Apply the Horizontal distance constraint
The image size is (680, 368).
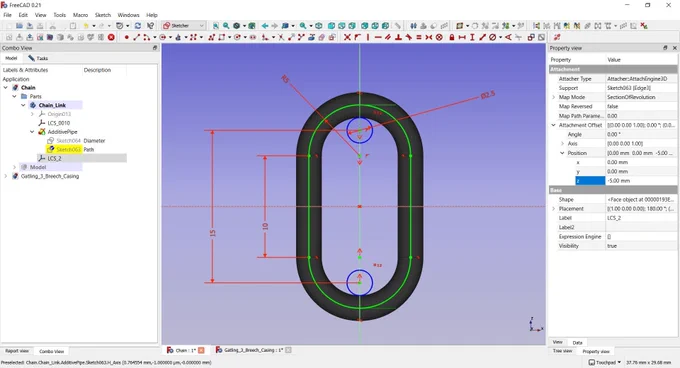[x=462, y=37]
